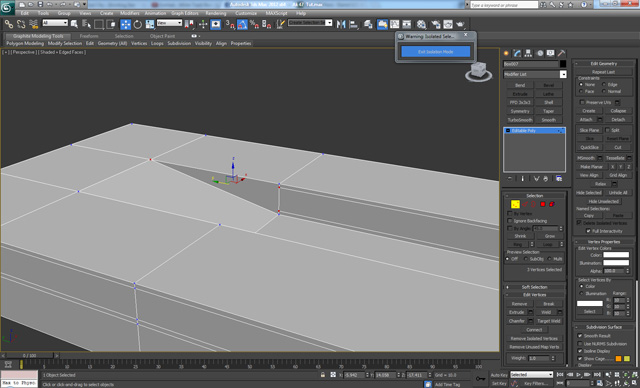Enable the By Vertex checkbox
Viewport: 640px width, 388px height.
click(510, 213)
